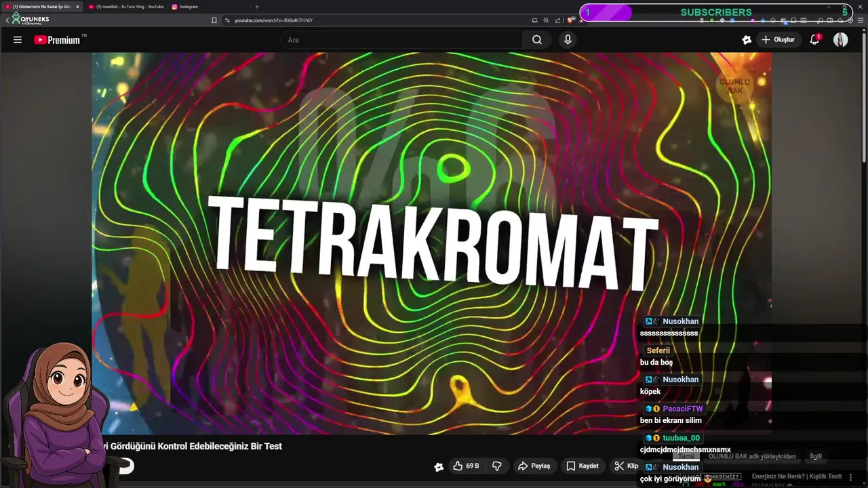Click the search magnifier button
868x488 pixels.
click(x=536, y=40)
